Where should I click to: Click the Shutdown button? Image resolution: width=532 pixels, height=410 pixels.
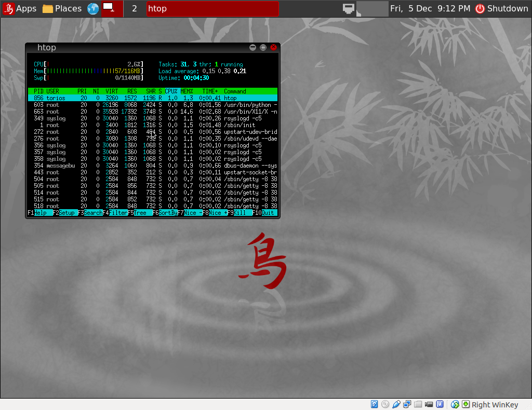pyautogui.click(x=501, y=9)
